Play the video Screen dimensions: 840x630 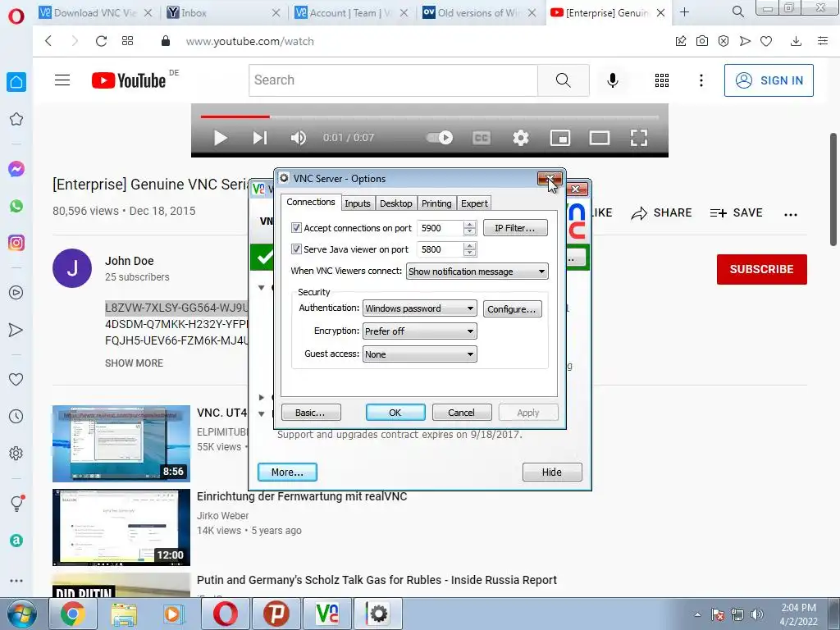[x=220, y=138]
